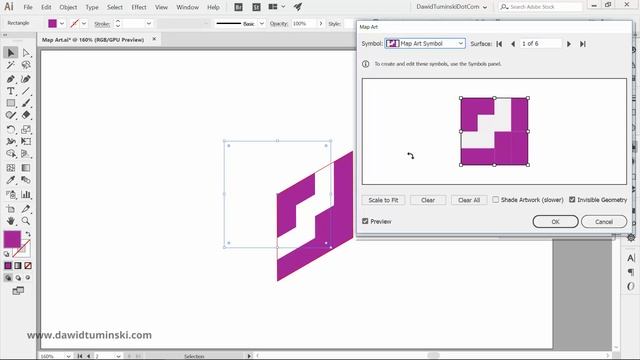Click the Scale to Fit button
This screenshot has width=640, height=360.
point(383,200)
